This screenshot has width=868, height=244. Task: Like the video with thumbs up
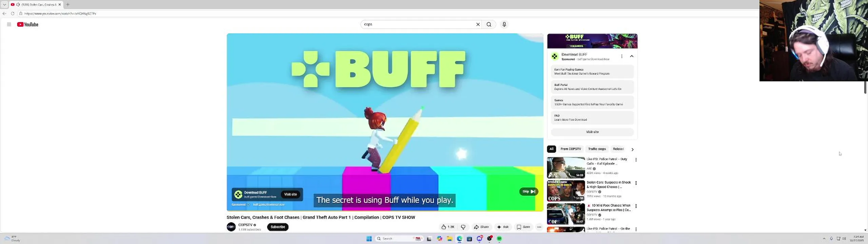click(x=448, y=227)
